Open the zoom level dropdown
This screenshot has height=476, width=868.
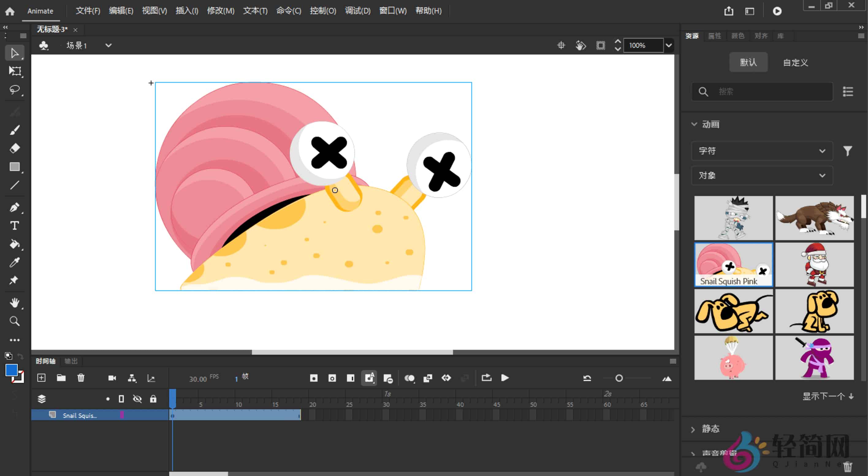668,45
